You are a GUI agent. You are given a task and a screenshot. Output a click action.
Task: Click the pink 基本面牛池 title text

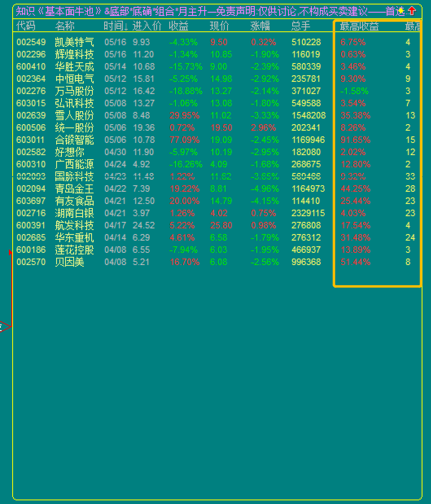pyautogui.click(x=69, y=11)
